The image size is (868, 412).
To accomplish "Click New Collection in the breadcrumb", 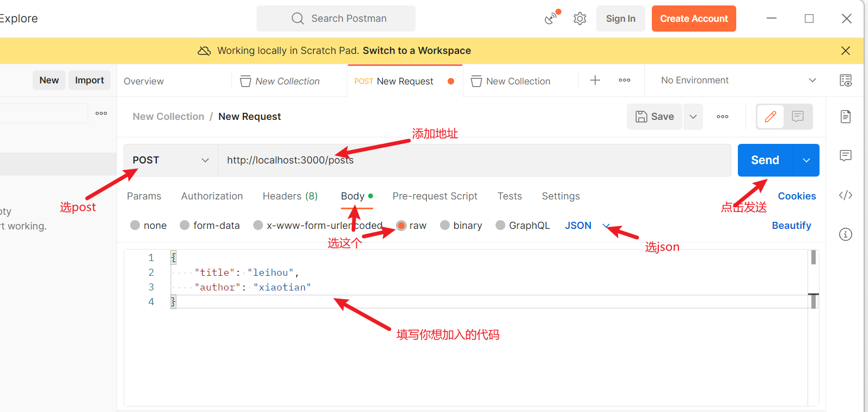I will [x=168, y=117].
